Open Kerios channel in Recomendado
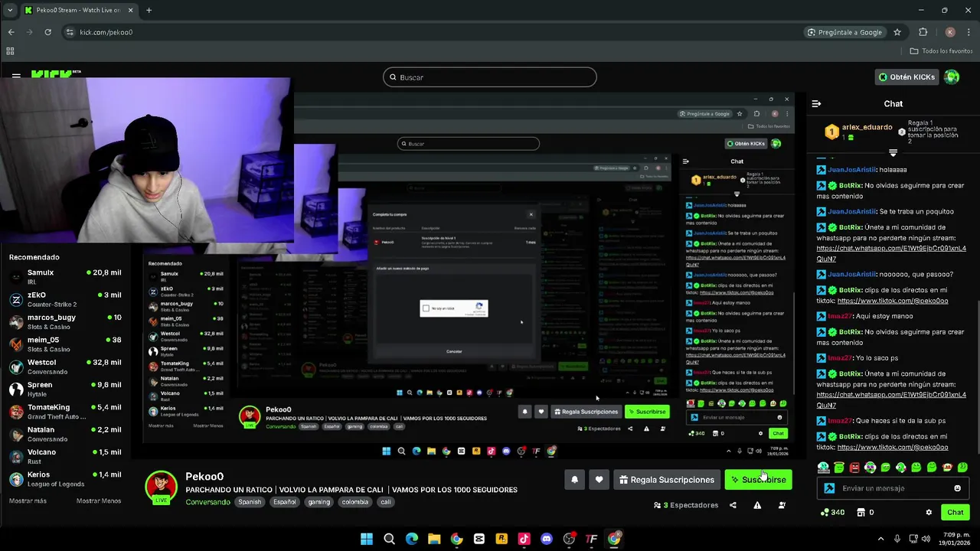Image resolution: width=980 pixels, height=551 pixels. tap(65, 479)
